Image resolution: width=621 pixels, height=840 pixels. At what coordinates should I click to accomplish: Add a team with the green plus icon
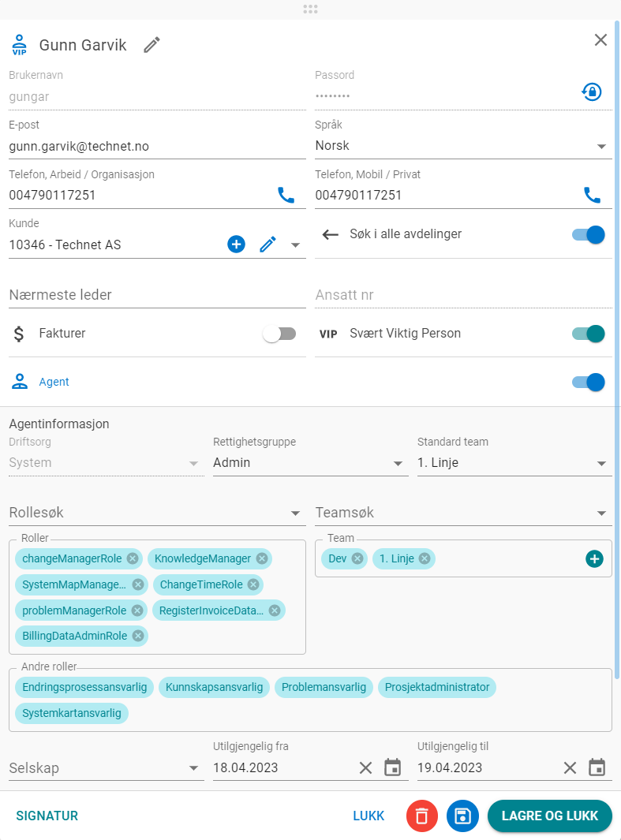594,558
